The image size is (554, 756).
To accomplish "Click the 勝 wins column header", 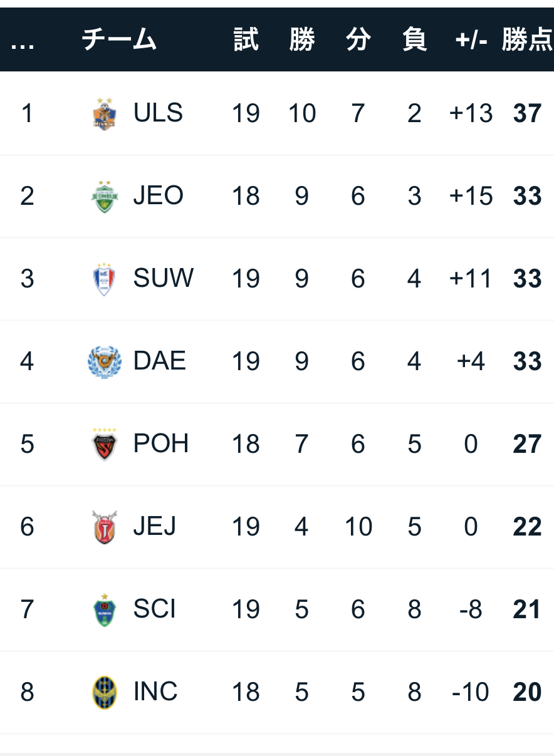I will 301,40.
